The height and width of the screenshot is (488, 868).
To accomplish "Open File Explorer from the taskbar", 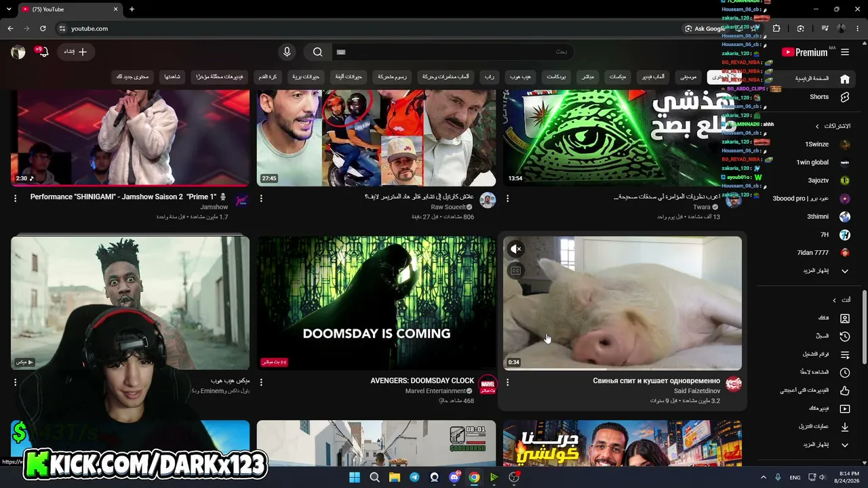I will coord(395,477).
